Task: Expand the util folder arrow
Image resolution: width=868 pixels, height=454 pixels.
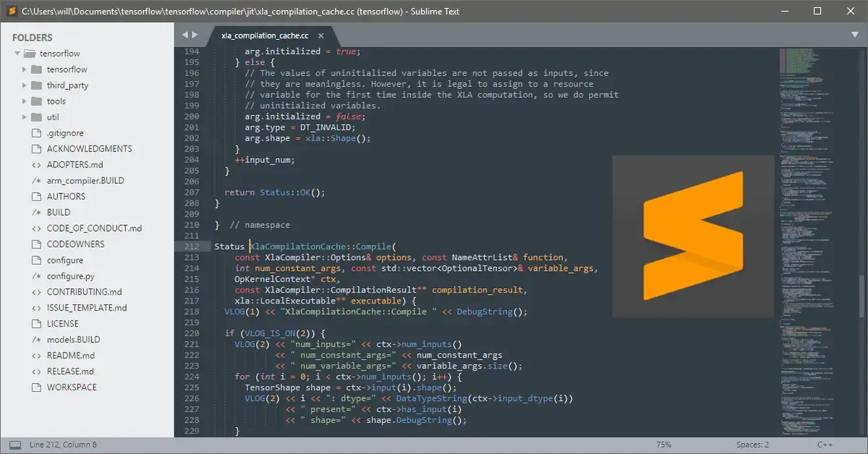Action: click(x=25, y=117)
